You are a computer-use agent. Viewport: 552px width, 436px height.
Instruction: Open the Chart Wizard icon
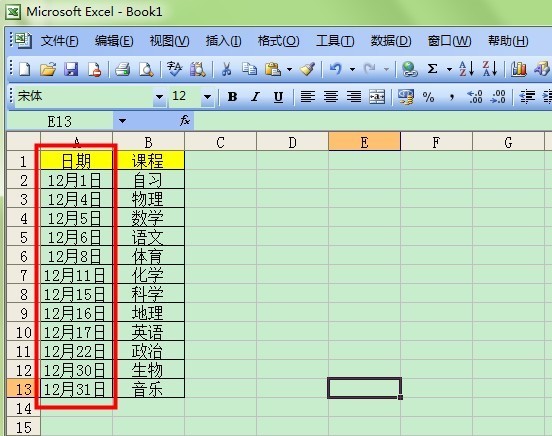coord(519,69)
